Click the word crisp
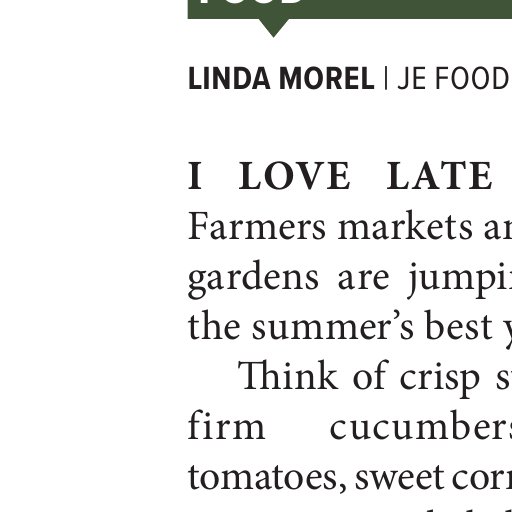512x512 pixels. point(439,379)
